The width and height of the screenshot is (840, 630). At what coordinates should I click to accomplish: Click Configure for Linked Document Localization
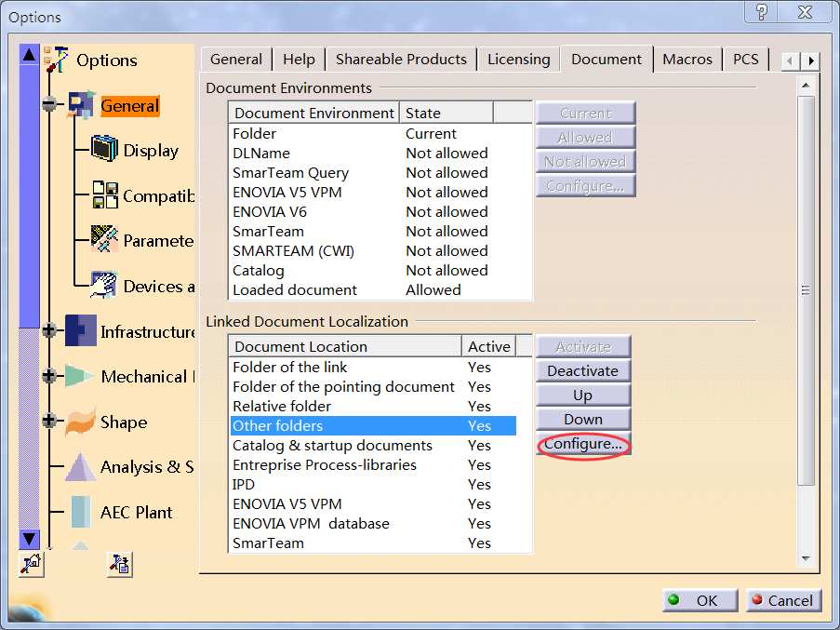click(x=583, y=444)
